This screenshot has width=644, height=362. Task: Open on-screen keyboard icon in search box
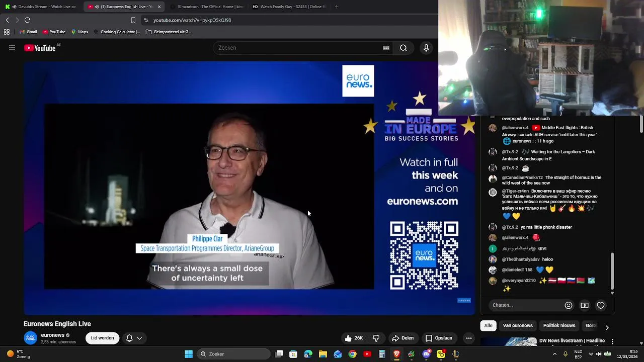click(x=386, y=48)
